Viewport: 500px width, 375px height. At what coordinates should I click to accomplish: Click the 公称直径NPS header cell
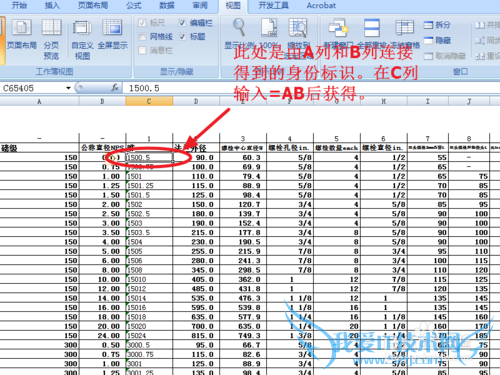tap(102, 148)
